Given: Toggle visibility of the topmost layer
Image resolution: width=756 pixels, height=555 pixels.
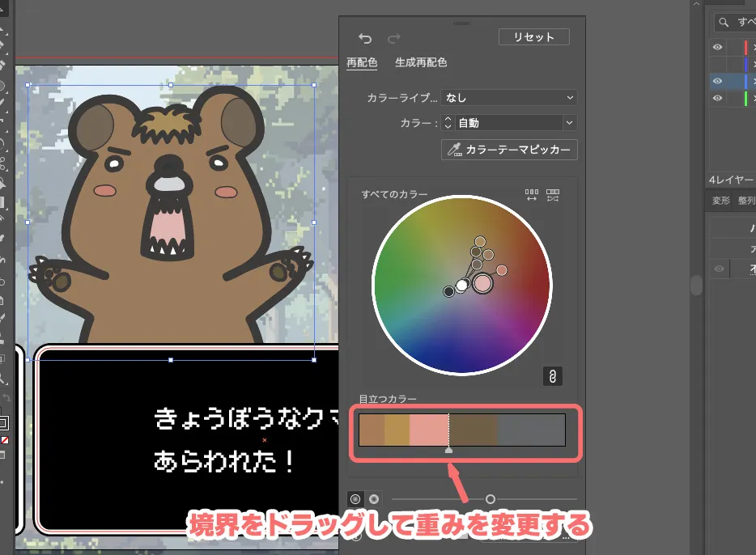Looking at the screenshot, I should pos(717,46).
